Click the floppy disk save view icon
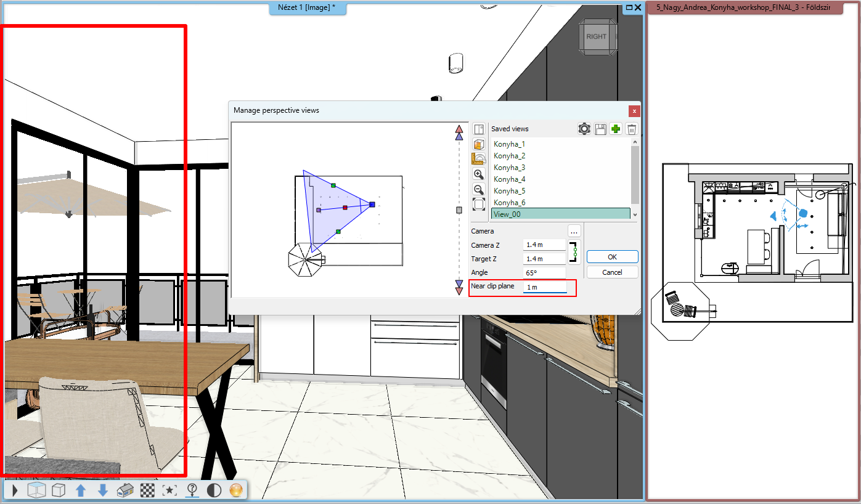The height and width of the screenshot is (504, 861). click(600, 129)
